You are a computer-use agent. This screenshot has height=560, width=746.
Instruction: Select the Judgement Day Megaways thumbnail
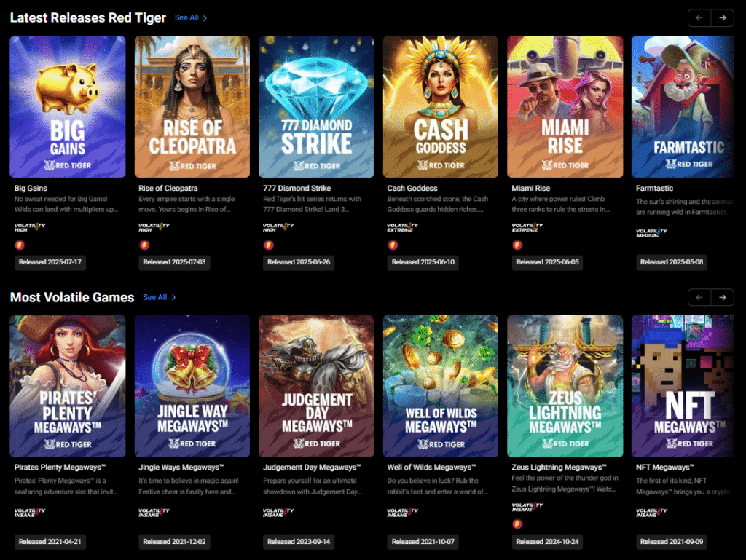(316, 386)
